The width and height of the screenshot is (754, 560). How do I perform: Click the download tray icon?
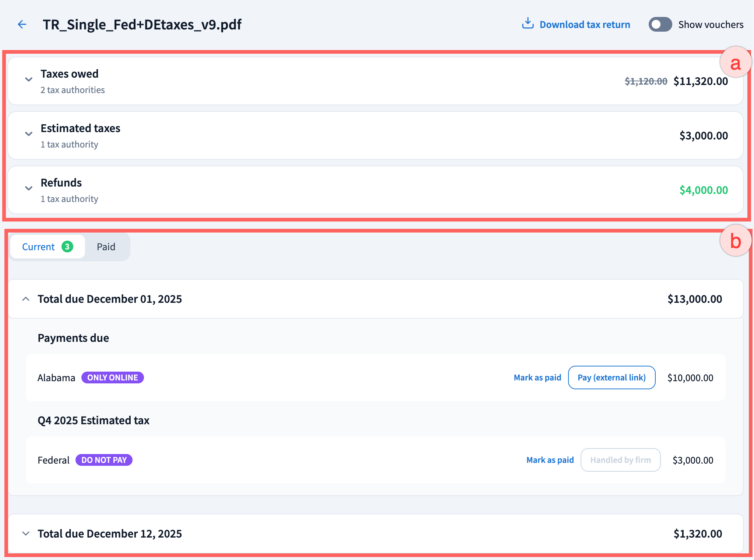tap(528, 24)
